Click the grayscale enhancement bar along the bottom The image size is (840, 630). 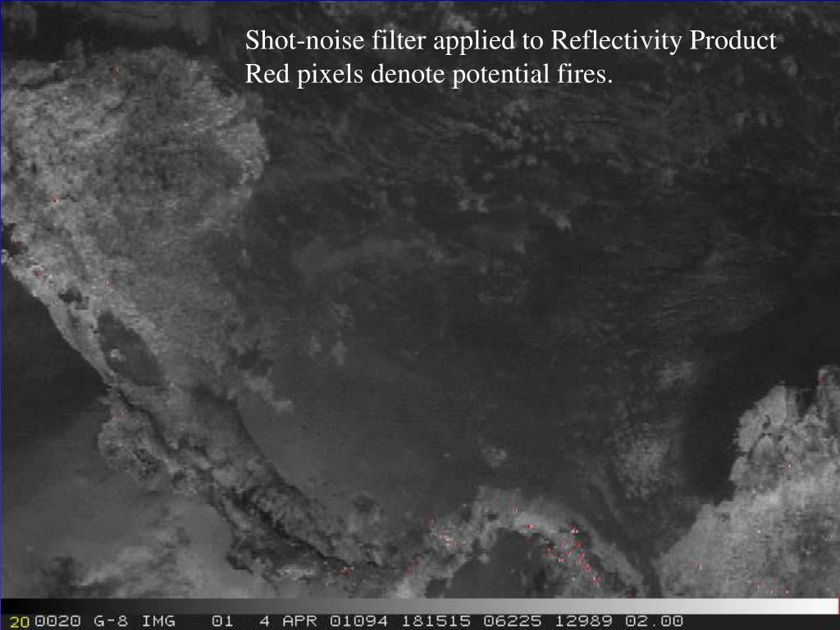[420, 606]
